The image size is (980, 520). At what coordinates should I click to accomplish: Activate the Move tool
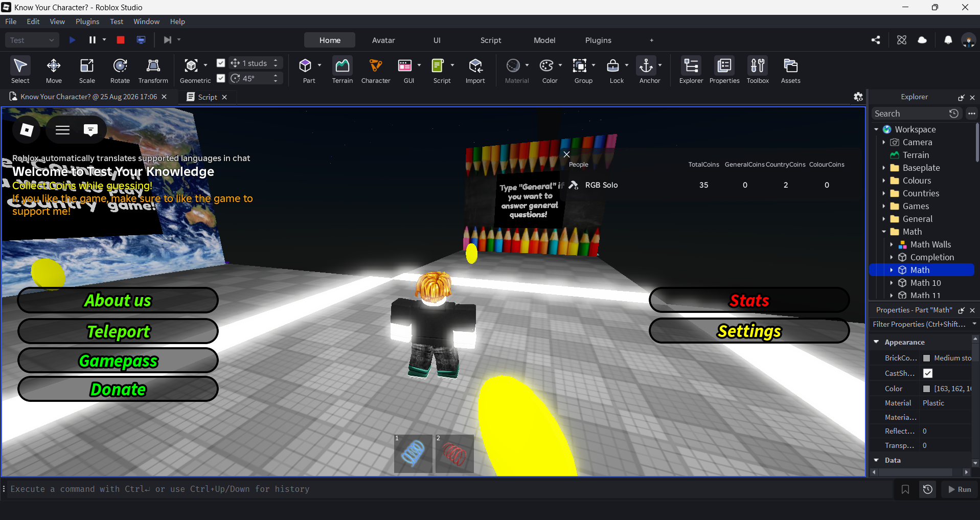coord(54,70)
